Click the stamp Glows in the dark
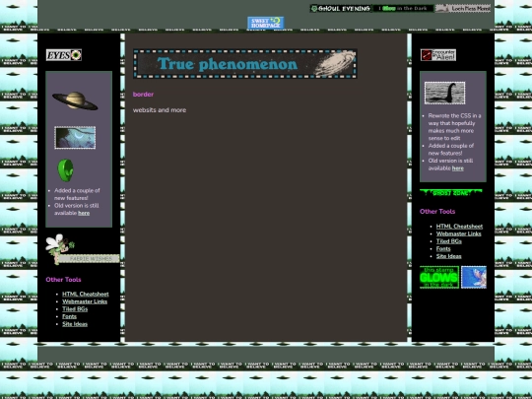Screen dimensions: 532x399 coord(439,277)
